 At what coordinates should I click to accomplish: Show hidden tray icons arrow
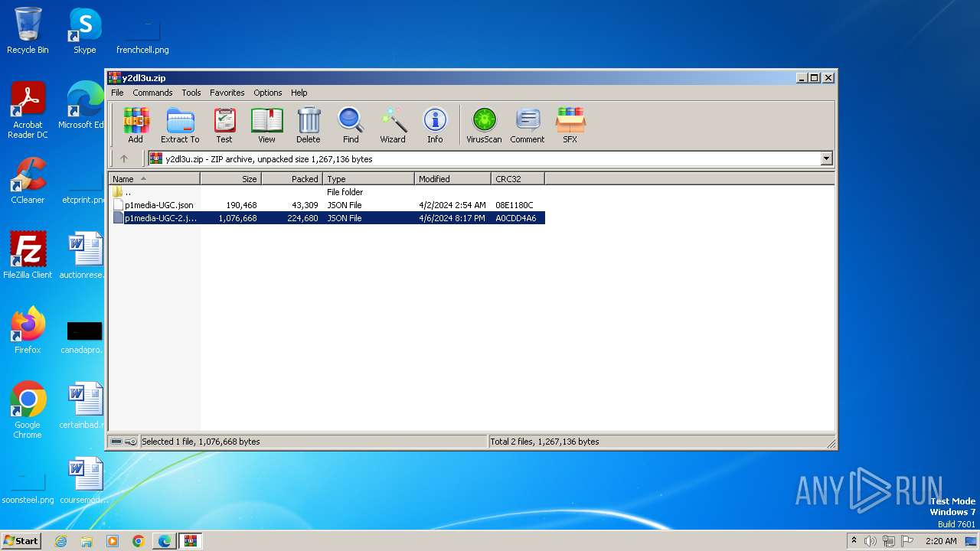point(854,540)
